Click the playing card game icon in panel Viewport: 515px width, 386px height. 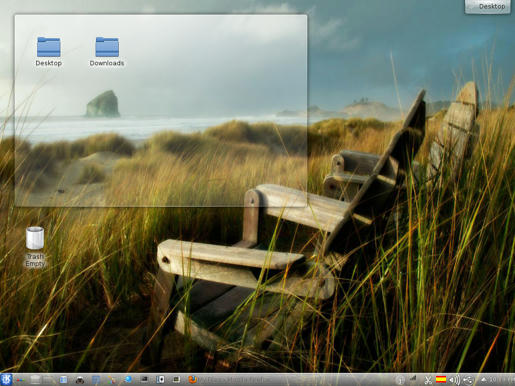(160, 379)
